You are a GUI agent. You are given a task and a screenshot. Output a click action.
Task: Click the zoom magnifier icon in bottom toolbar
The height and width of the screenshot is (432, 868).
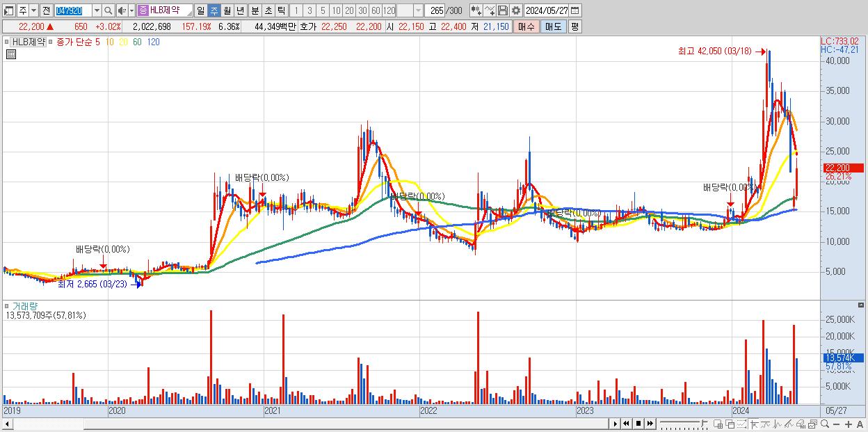pos(825,424)
